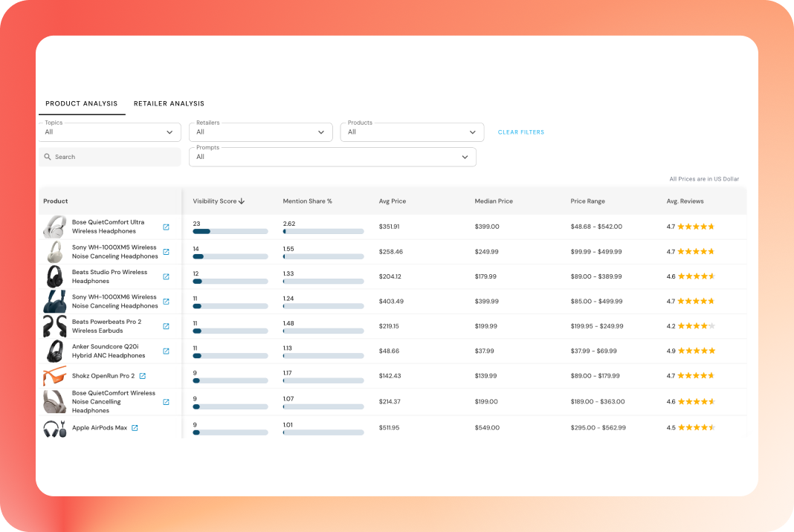Click 'All Prices are in US Dollar' note
The image size is (794, 532).
click(x=704, y=178)
